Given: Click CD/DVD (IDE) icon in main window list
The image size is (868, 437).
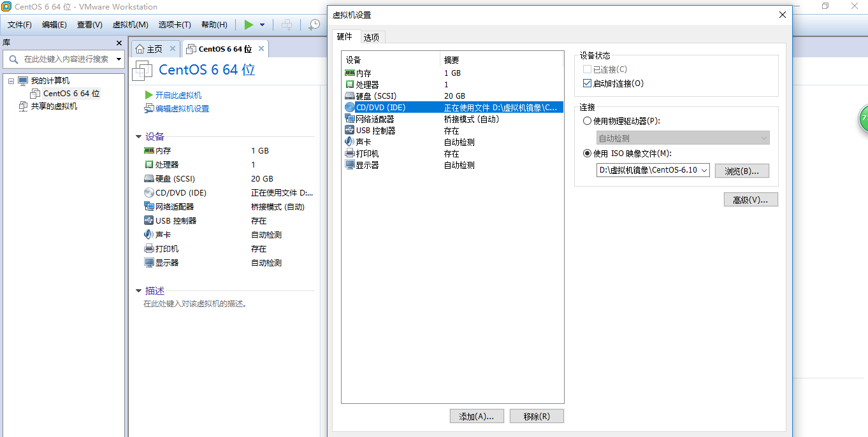Looking at the screenshot, I should tap(149, 193).
